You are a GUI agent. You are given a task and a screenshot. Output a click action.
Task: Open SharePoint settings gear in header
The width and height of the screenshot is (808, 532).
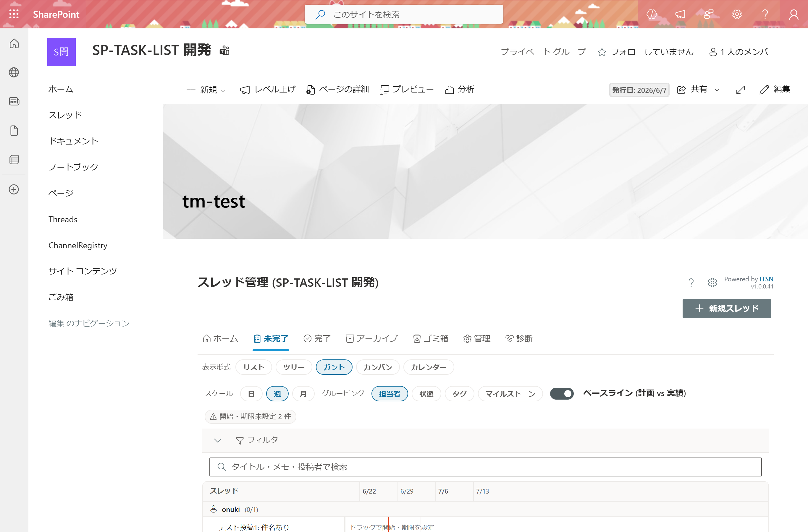pyautogui.click(x=737, y=14)
